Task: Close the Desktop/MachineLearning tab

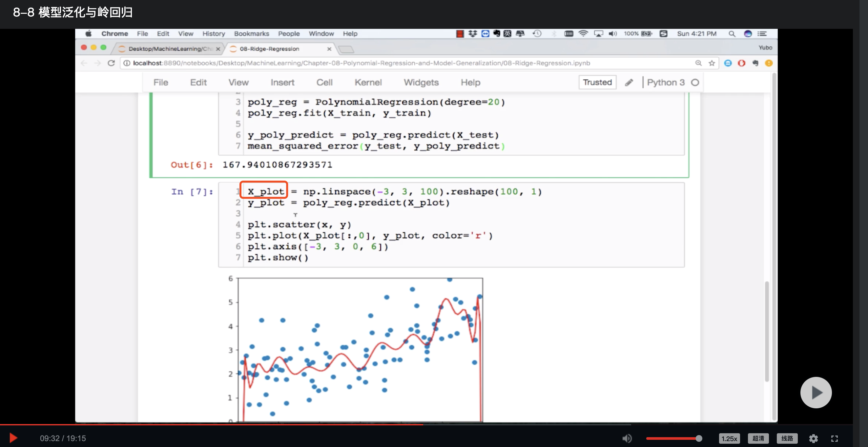Action: [x=218, y=49]
